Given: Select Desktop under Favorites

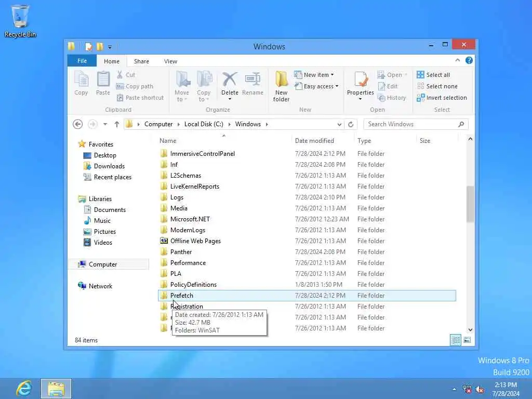Looking at the screenshot, I should pyautogui.click(x=99, y=155).
